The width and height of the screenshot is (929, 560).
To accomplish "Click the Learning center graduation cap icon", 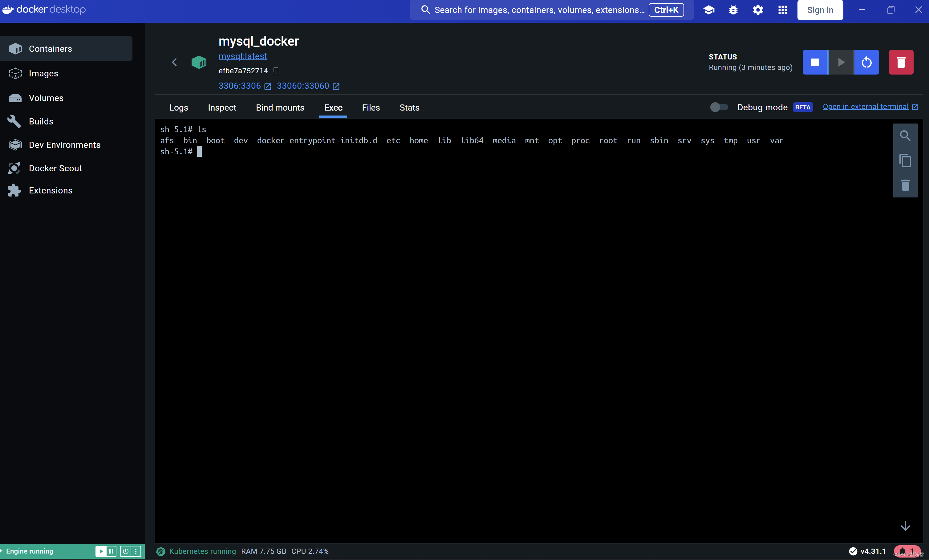I will click(709, 10).
